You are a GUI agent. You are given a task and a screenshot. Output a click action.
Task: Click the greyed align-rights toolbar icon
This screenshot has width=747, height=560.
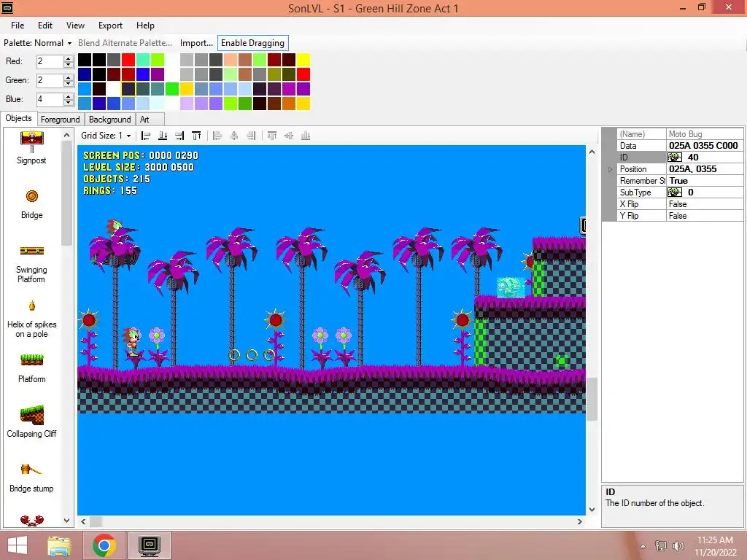[251, 136]
